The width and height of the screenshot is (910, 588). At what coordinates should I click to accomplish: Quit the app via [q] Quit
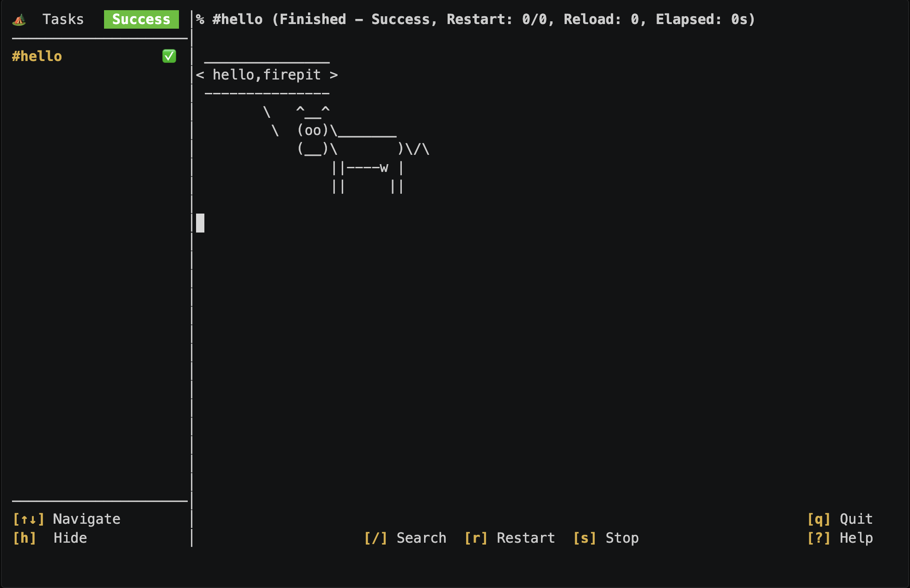click(840, 519)
